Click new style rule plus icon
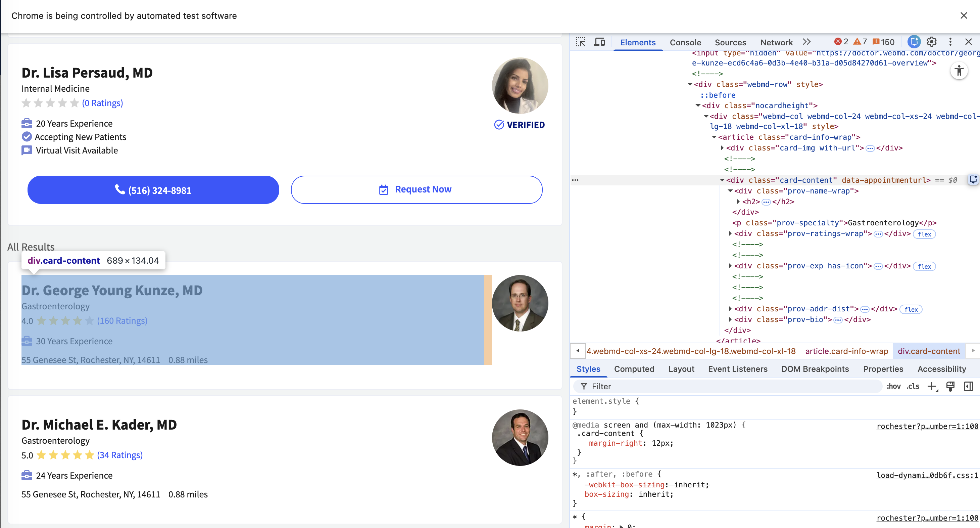Screen dimensions: 980x528 [932, 386]
